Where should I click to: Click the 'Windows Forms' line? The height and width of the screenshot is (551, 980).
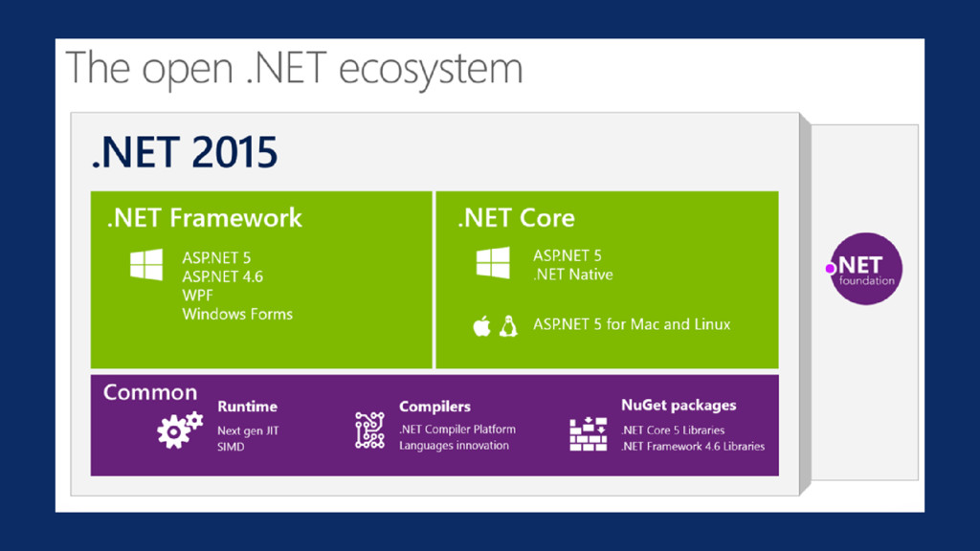pos(237,314)
